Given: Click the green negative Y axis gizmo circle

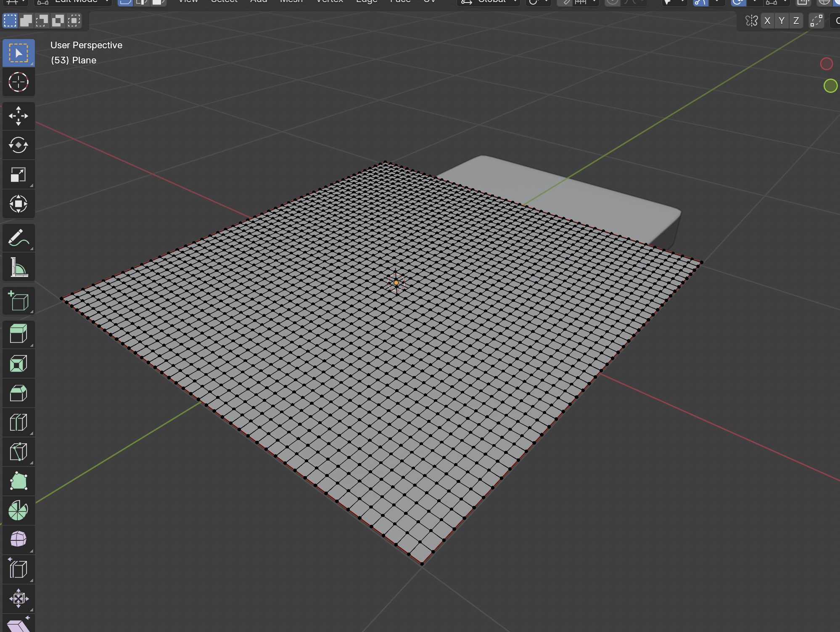Looking at the screenshot, I should (830, 86).
